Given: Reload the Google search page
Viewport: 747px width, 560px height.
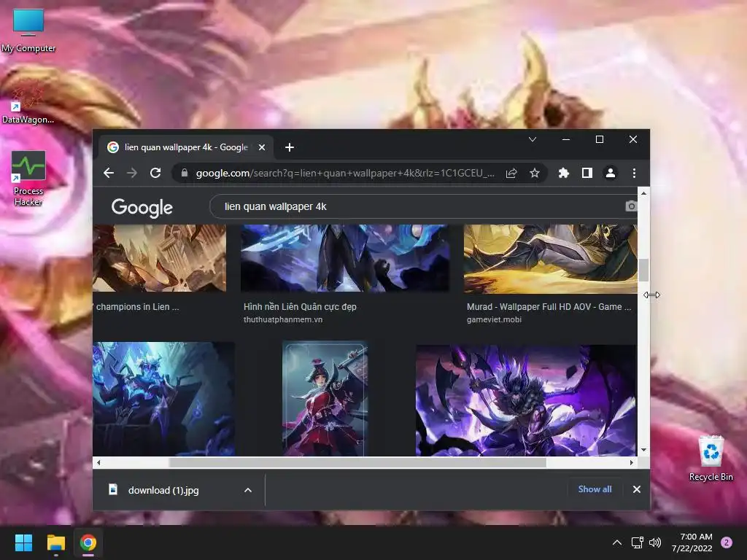Looking at the screenshot, I should point(155,173).
